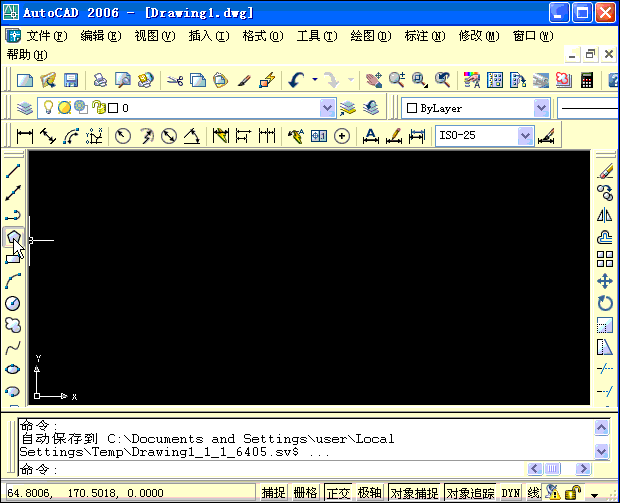Select the Polyline tool
The image size is (620, 503).
pos(13,215)
